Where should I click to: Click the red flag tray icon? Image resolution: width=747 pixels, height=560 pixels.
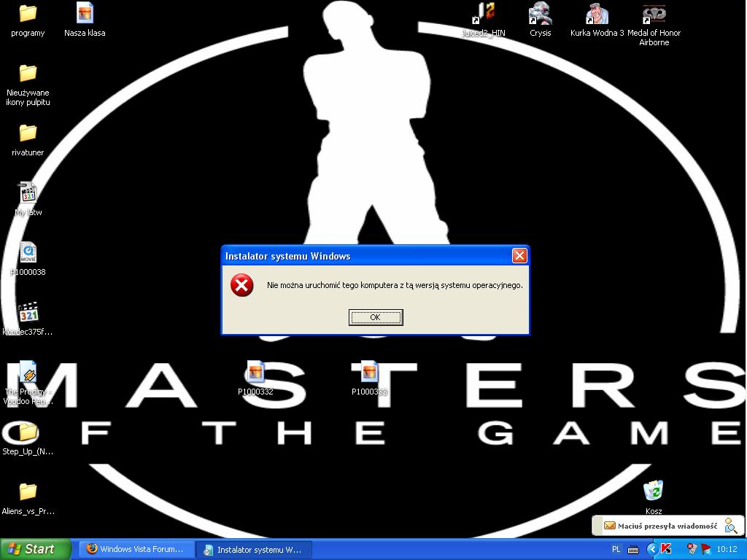[x=706, y=550]
